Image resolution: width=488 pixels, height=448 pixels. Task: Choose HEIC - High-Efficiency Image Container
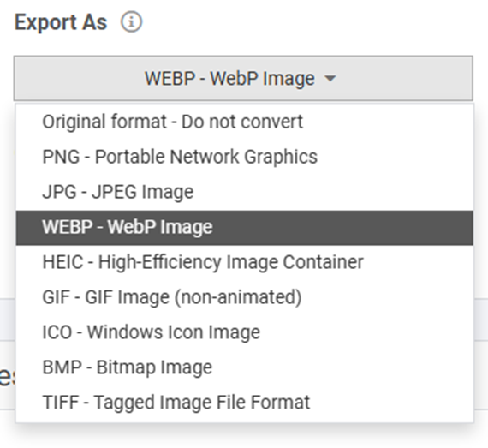(245, 262)
